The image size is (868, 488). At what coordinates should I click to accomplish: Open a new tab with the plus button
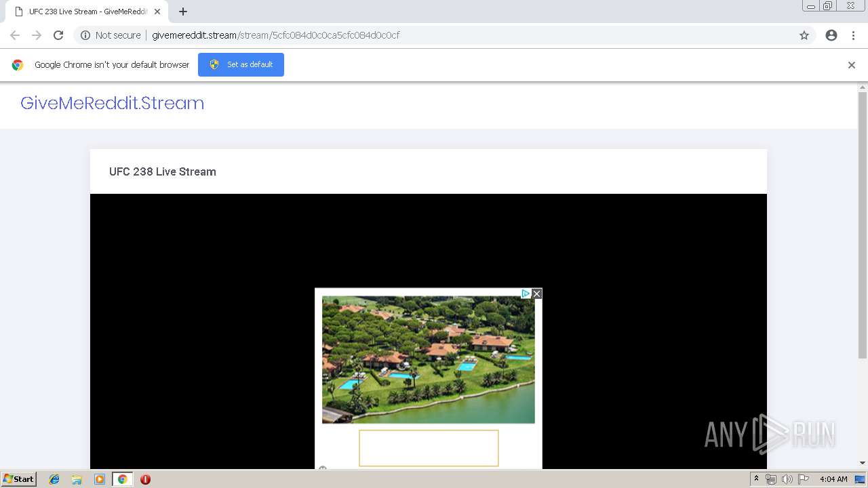(x=183, y=12)
